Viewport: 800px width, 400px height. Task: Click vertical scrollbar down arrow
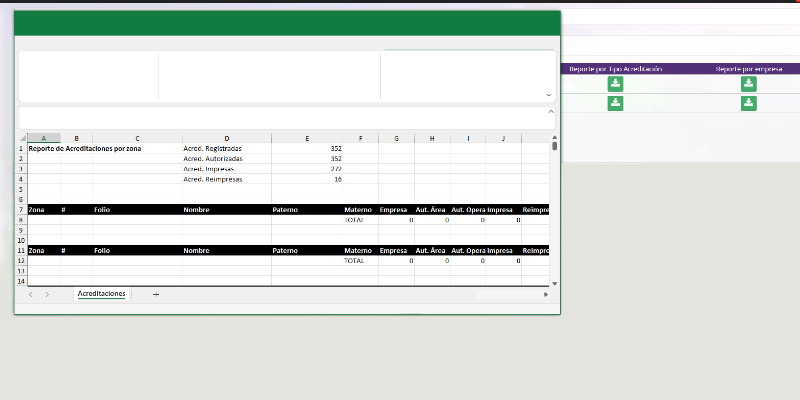[x=555, y=284]
